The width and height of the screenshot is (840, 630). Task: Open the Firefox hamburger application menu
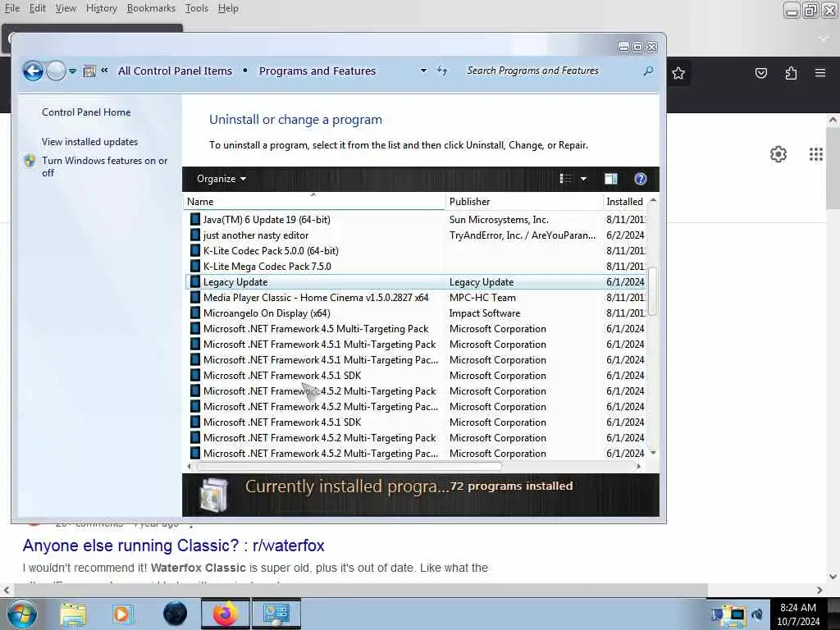coord(820,73)
